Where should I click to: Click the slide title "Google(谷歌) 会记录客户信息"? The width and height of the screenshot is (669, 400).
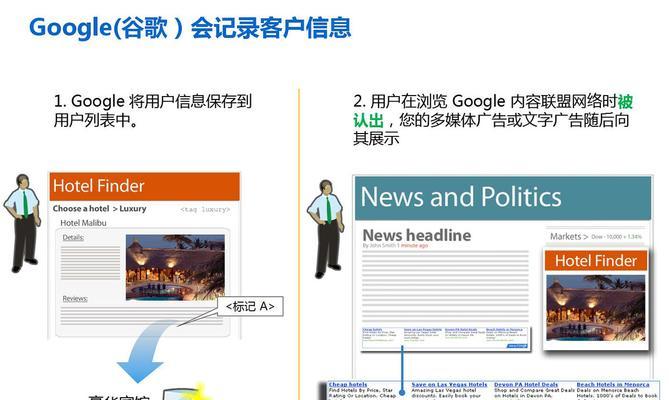click(x=190, y=27)
